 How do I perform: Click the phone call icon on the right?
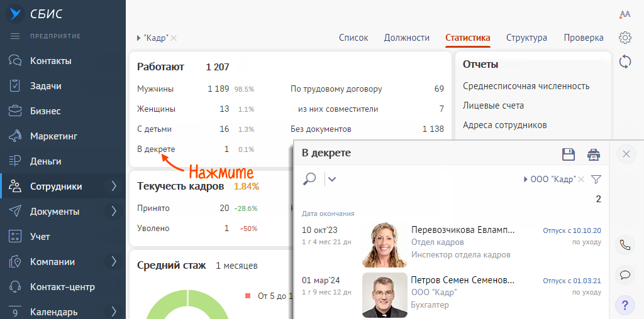coord(625,245)
